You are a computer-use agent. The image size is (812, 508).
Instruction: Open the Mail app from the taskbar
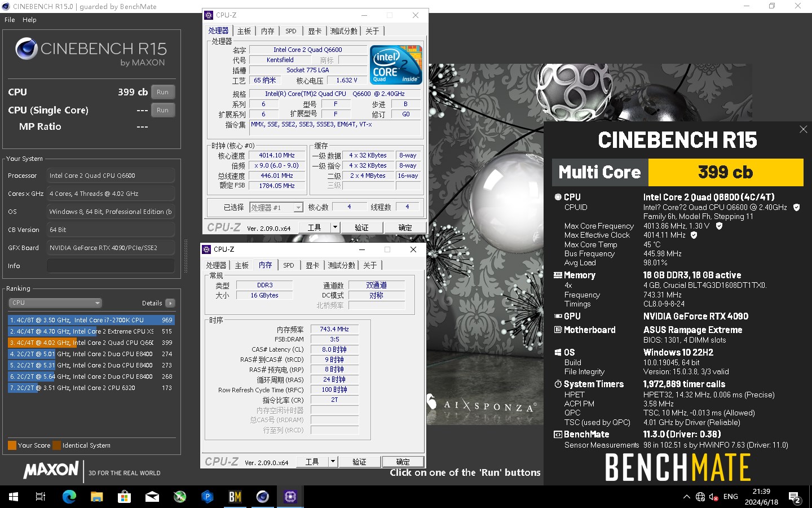pos(152,497)
